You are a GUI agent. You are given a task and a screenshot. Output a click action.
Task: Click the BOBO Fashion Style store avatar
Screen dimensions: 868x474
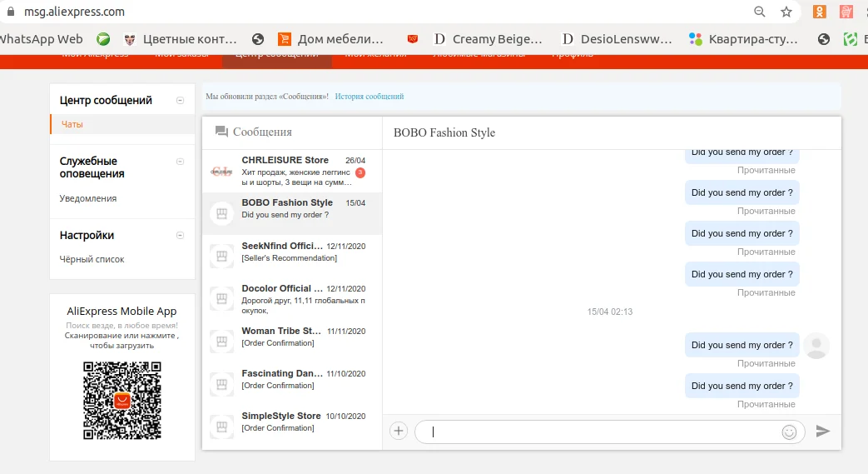[221, 213]
